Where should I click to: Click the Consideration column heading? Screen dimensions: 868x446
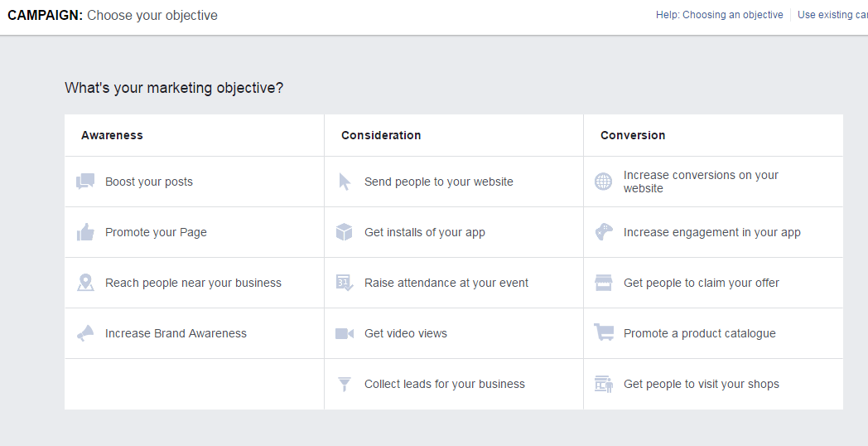tap(381, 135)
